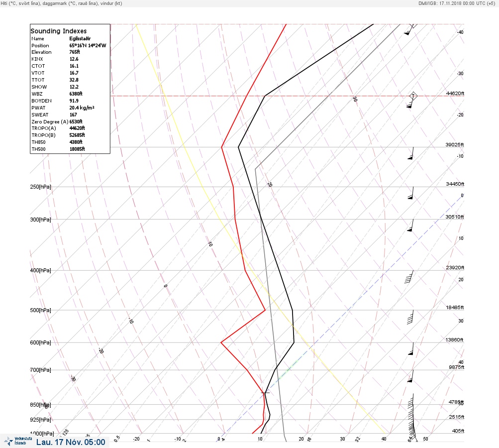This screenshot has height=448, width=499.
Task: Click the 44620ft altitude label on right
Action: 455,93
